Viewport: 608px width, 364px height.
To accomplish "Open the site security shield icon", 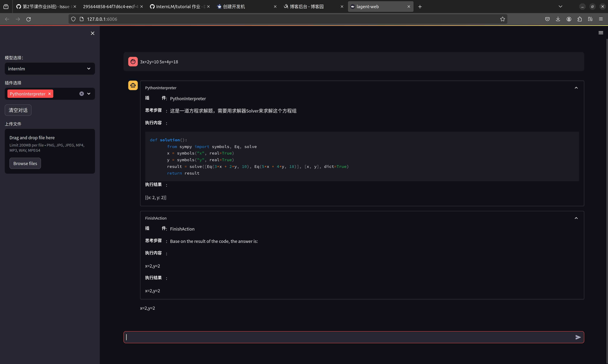I will point(73,19).
